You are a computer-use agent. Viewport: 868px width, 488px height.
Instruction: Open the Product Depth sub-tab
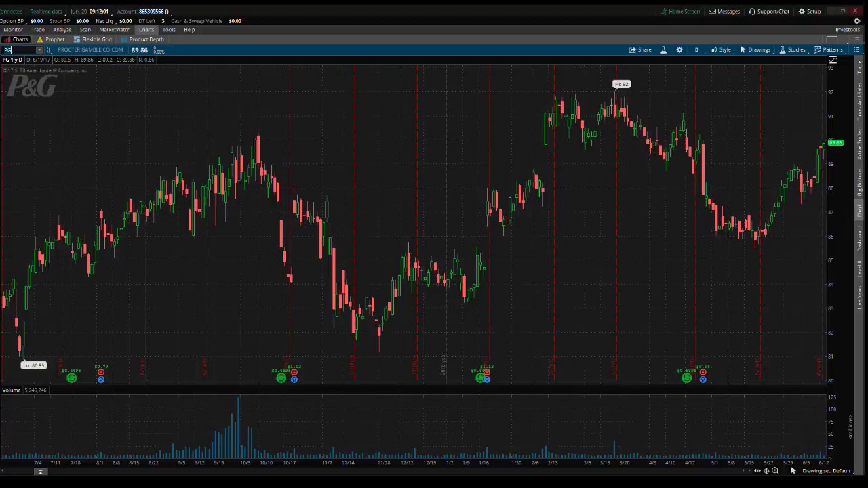tap(142, 39)
